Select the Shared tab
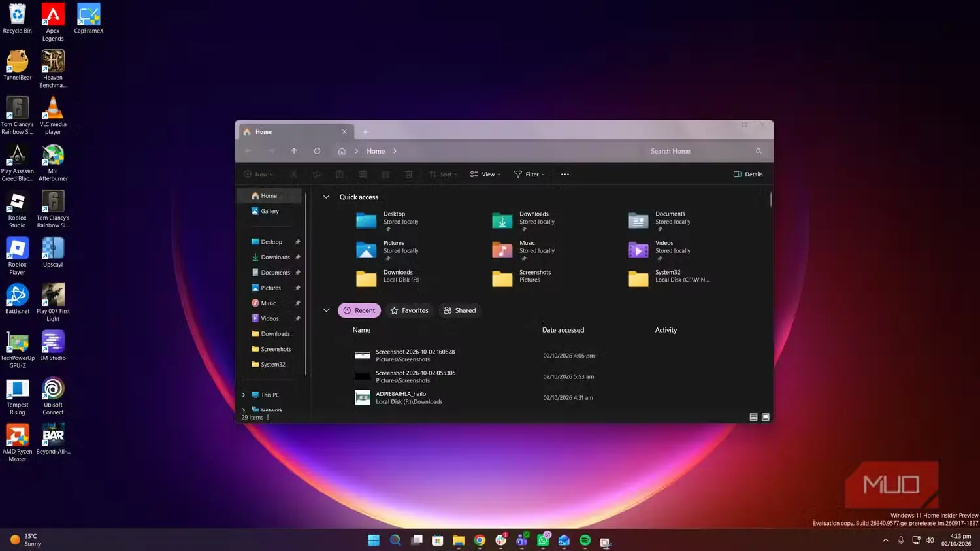 460,310
